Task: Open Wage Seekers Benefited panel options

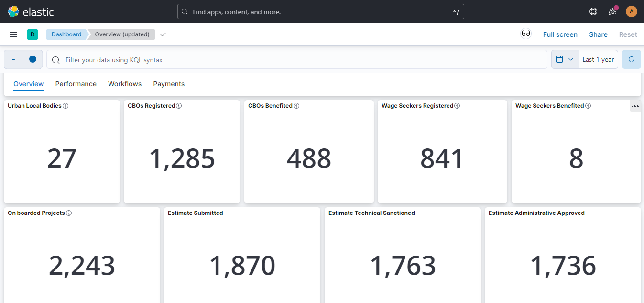Action: point(635,106)
